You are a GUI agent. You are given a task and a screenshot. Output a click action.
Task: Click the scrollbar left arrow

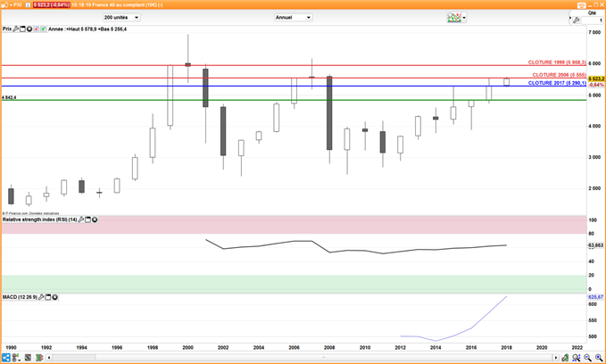coord(49,358)
